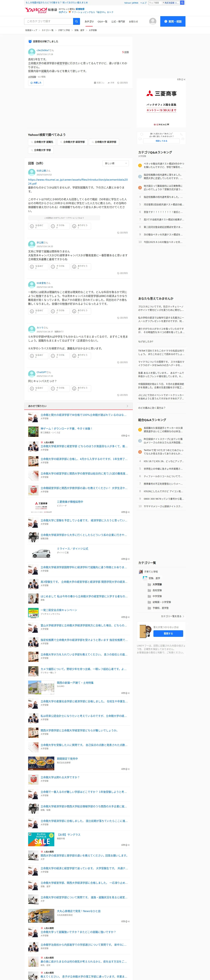Click the カテゴリ一覧を見る chevron link
This screenshot has height=980, width=210.
tap(173, 616)
